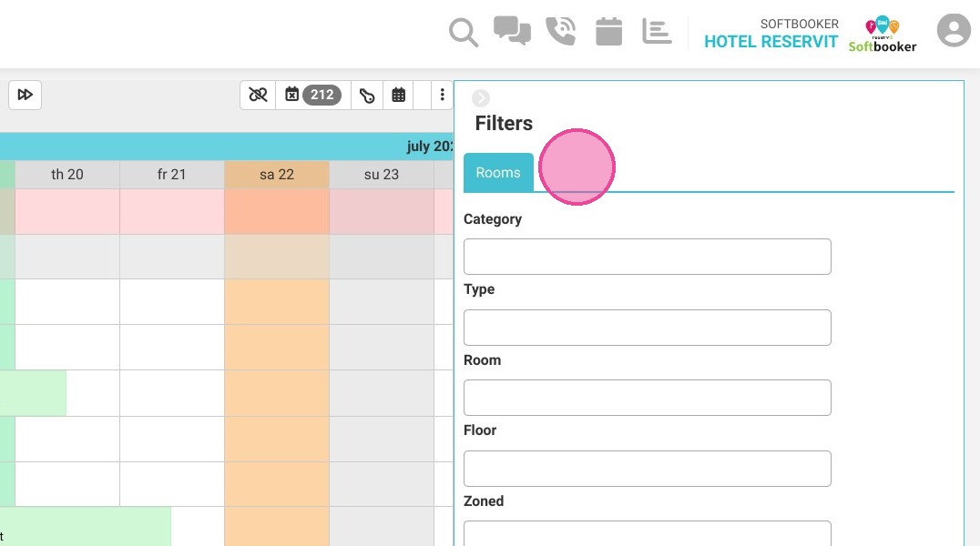
Task: Click the fast-forward planning button
Action: click(x=25, y=95)
